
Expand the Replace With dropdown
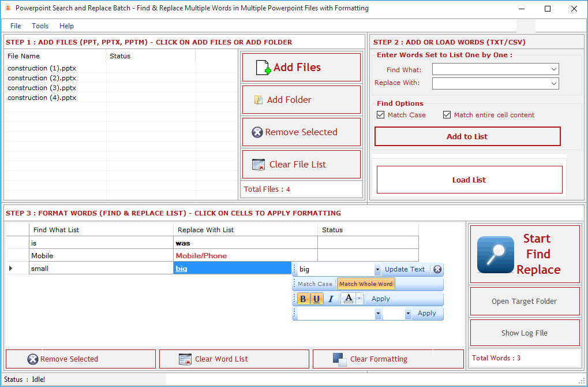coord(554,83)
